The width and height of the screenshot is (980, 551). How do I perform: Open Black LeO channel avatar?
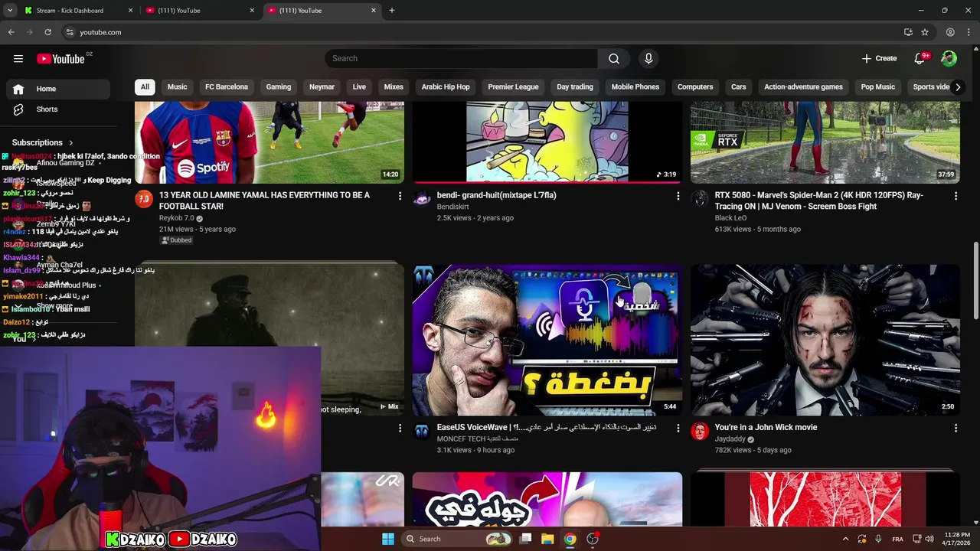coord(700,199)
